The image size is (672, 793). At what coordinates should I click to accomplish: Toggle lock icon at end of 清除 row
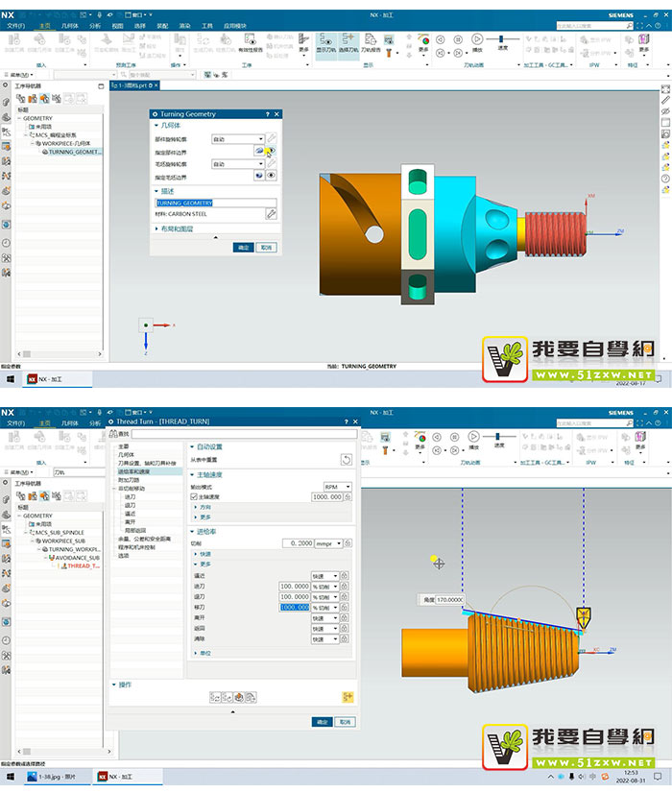click(x=344, y=639)
